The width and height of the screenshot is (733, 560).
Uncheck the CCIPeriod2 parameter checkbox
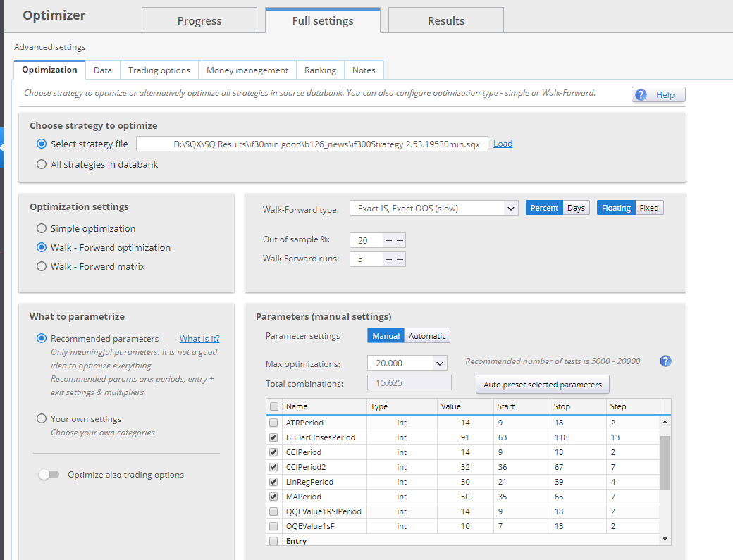pyautogui.click(x=273, y=467)
